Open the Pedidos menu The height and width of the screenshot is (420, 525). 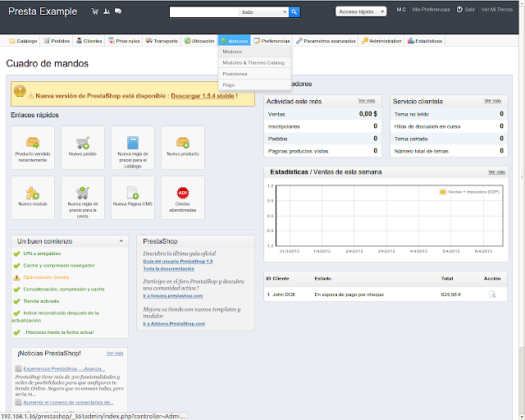(x=57, y=41)
